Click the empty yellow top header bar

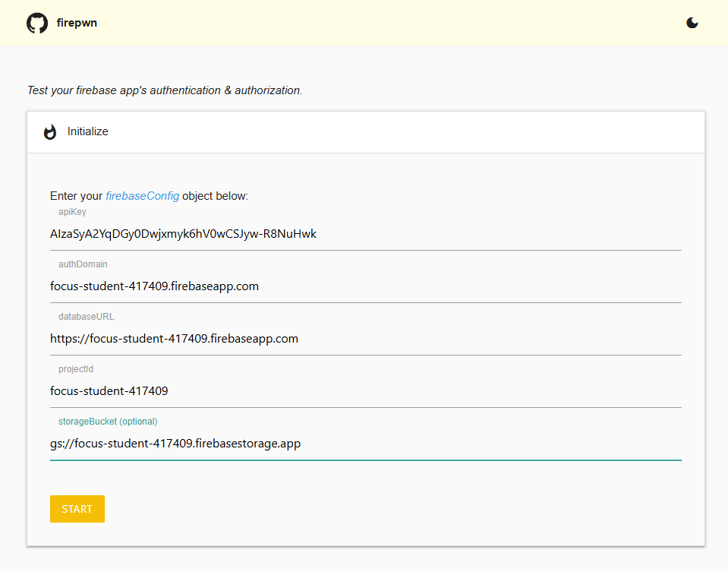pos(380,23)
